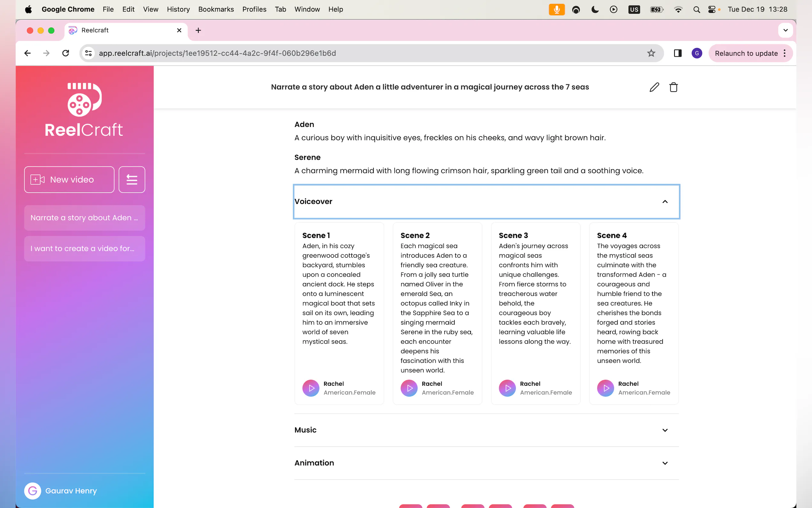
Task: Play the Scene 3 voiceover preview
Action: pyautogui.click(x=507, y=388)
